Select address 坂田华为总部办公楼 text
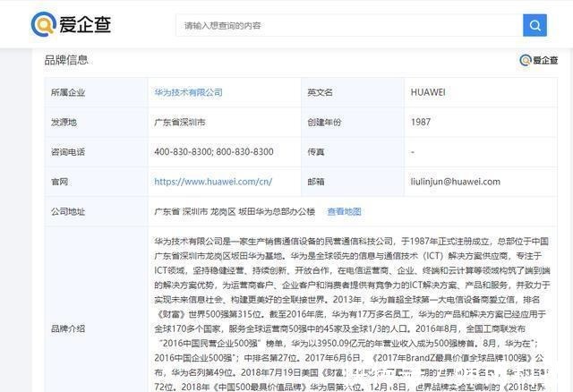Image resolution: width=573 pixels, height=392 pixels. (x=277, y=211)
